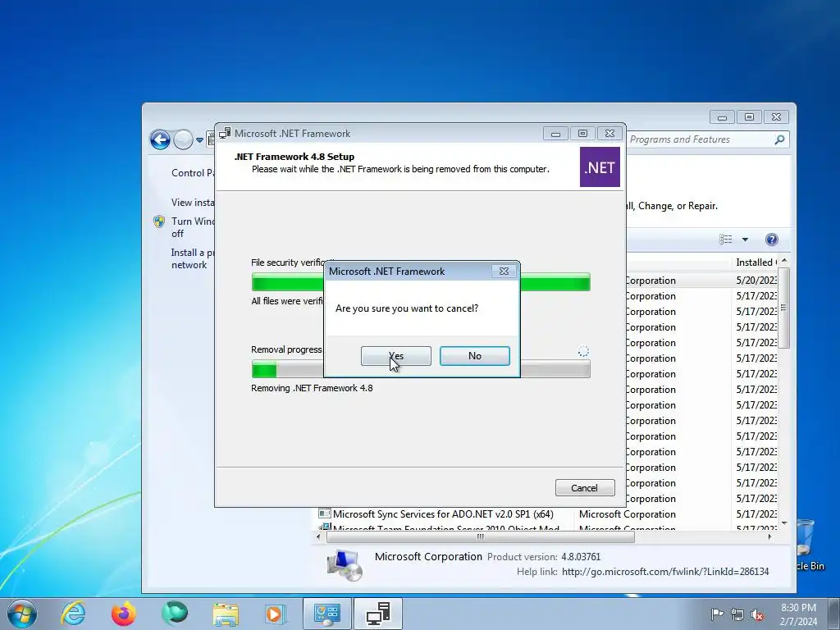Image resolution: width=840 pixels, height=630 pixels.
Task: Click the vertical scrollbar down arrow
Action: [784, 523]
